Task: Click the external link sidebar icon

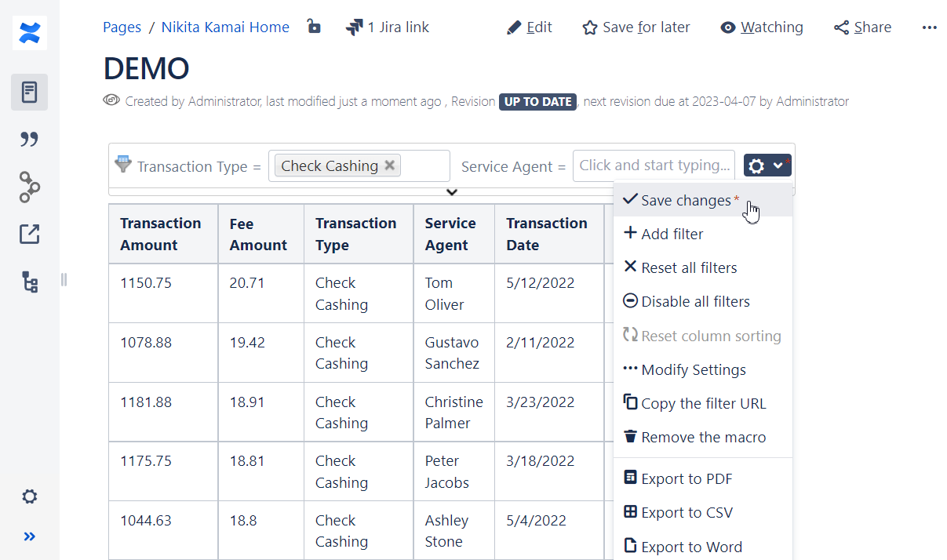Action: point(29,234)
